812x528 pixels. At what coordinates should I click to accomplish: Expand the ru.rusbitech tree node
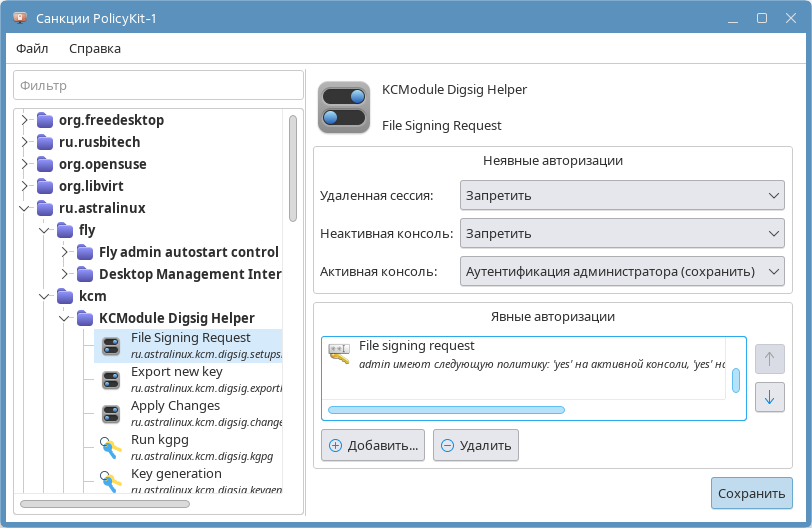click(x=25, y=142)
